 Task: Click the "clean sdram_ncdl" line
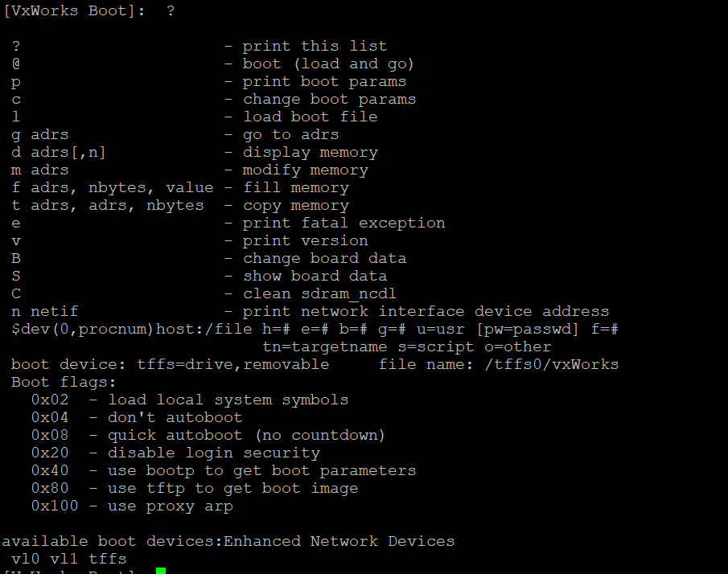[319, 294]
